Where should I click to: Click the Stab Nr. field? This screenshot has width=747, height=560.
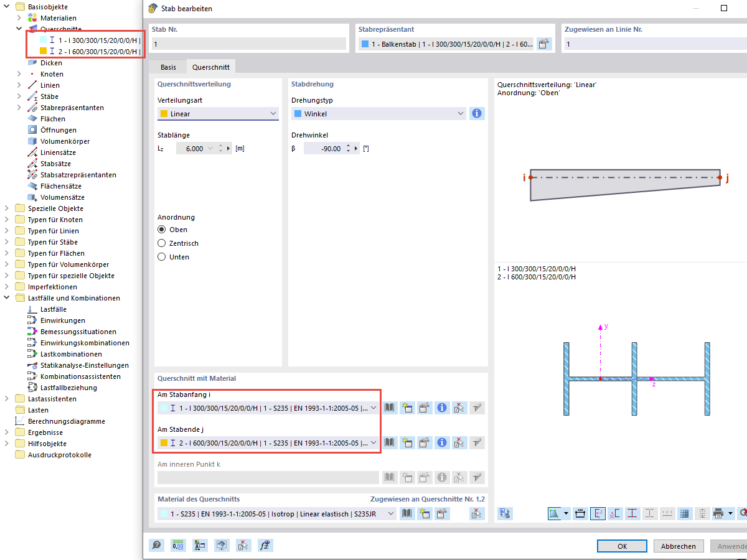click(249, 44)
